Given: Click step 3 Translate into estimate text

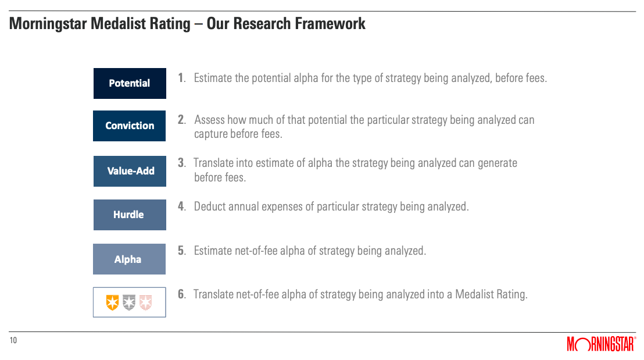Looking at the screenshot, I should coord(356,170).
